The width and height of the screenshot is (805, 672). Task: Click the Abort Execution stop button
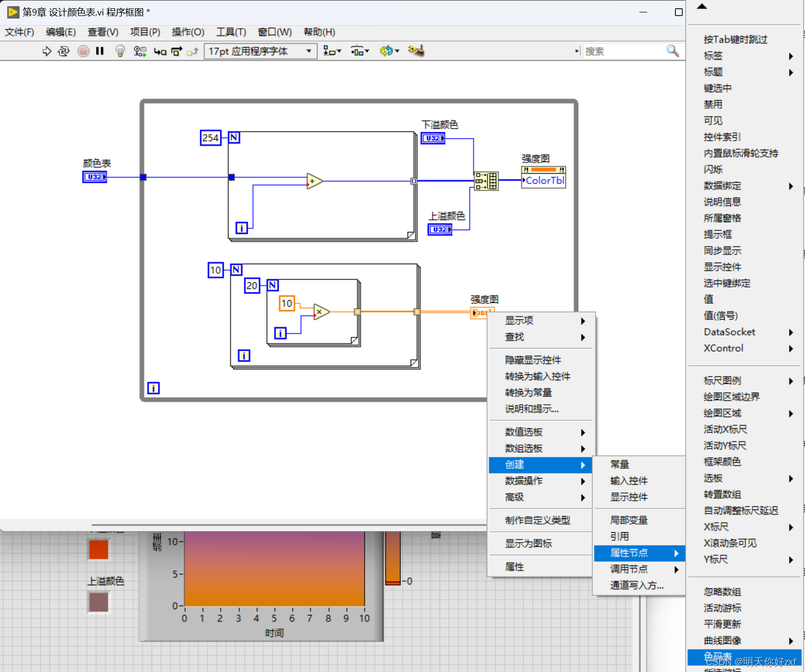click(x=83, y=51)
